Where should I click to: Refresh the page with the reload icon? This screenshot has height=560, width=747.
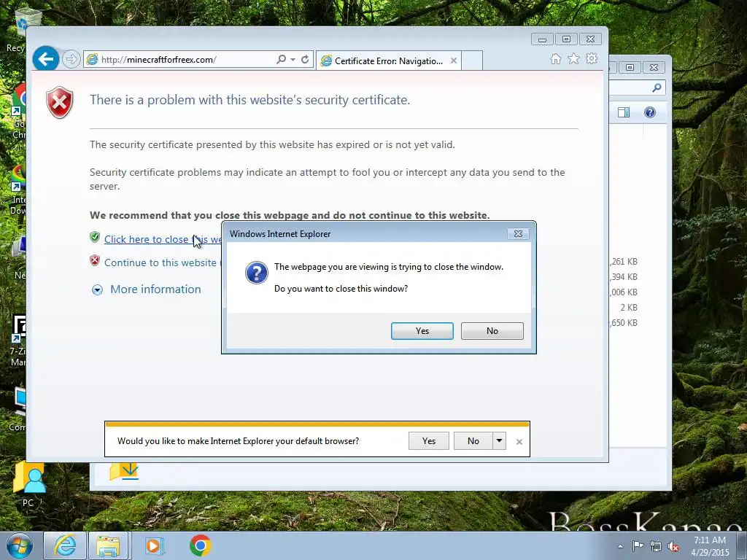click(305, 59)
